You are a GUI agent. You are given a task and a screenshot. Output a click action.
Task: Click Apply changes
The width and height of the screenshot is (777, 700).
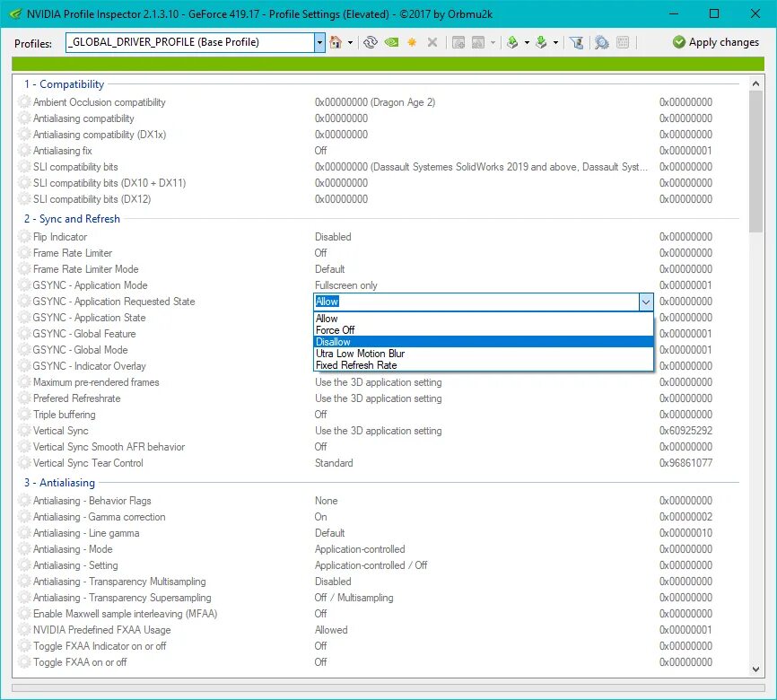(716, 42)
